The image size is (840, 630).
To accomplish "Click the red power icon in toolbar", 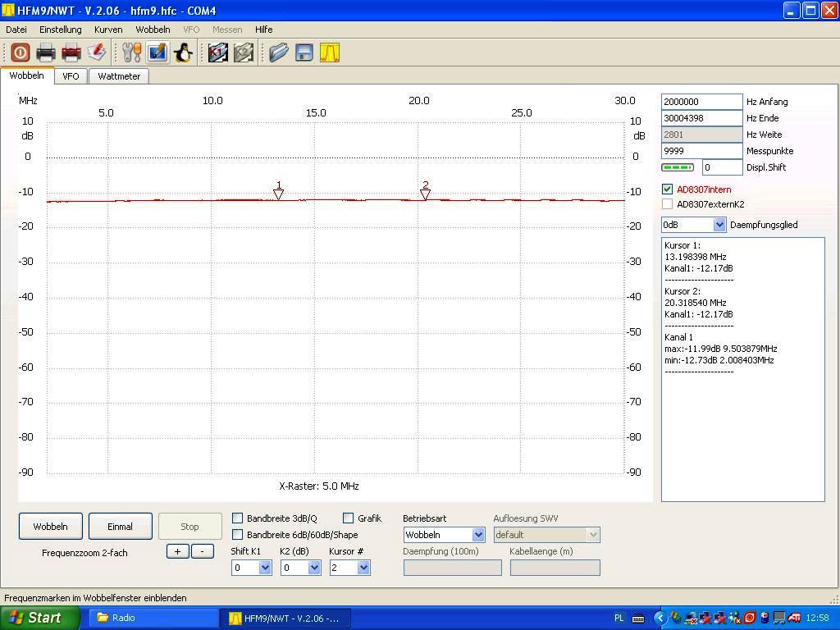I will click(20, 52).
